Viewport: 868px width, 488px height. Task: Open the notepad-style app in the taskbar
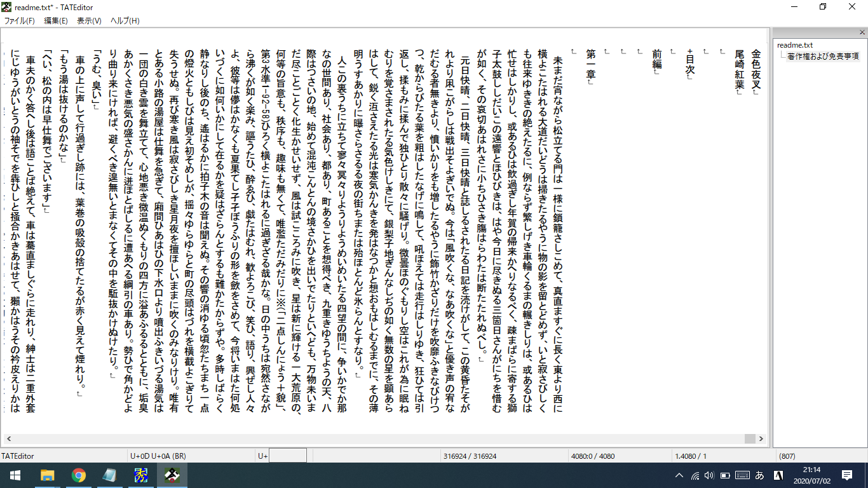click(x=110, y=475)
